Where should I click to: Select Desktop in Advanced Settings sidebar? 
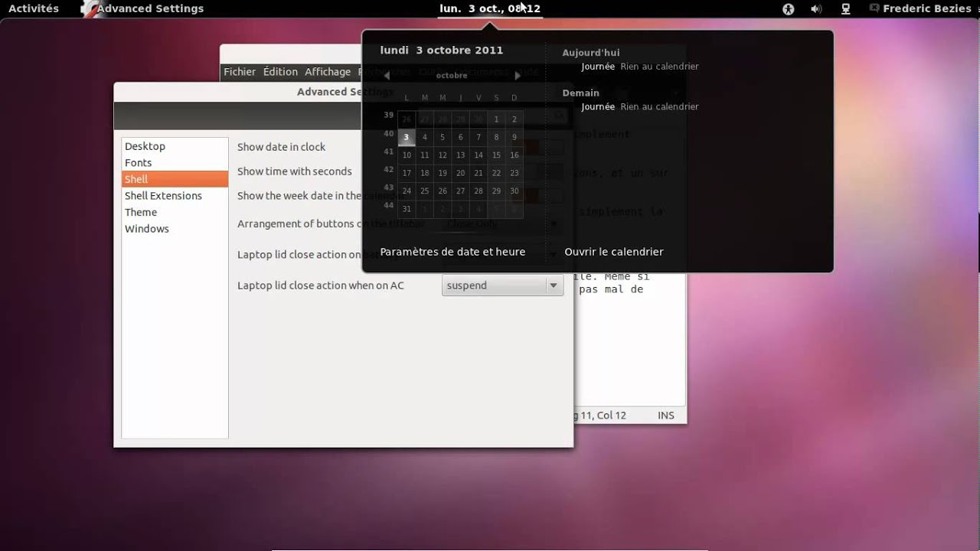(175, 146)
